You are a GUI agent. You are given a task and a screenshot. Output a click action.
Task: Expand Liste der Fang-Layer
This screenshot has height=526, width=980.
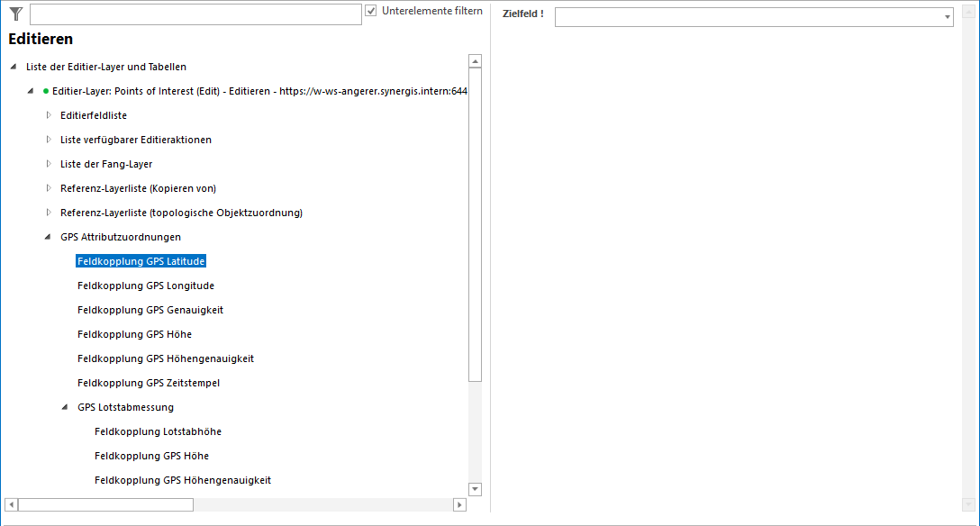[x=49, y=164]
